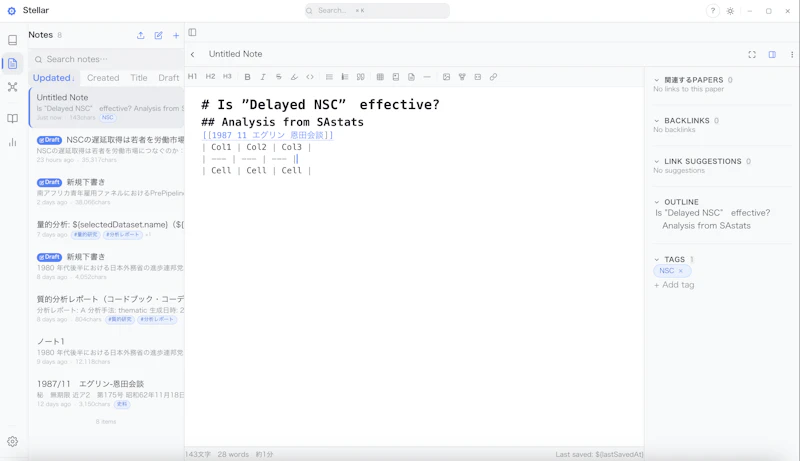
Task: Open the open-book reading view icon
Action: point(13,118)
